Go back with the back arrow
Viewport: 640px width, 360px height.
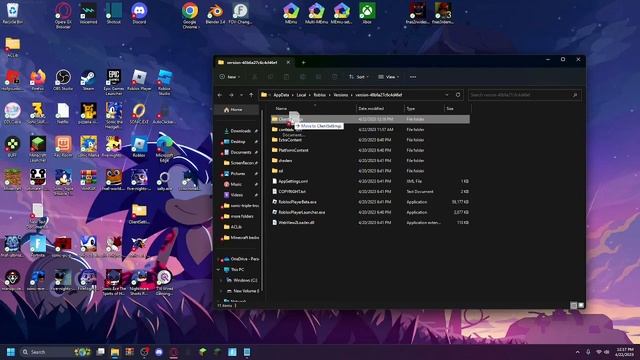click(x=220, y=95)
